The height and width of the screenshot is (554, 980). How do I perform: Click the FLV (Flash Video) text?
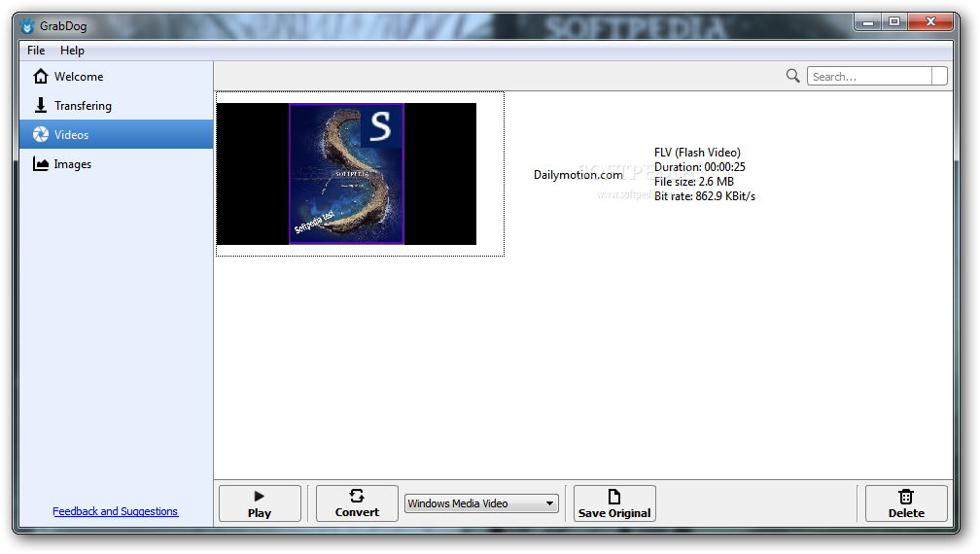pyautogui.click(x=697, y=153)
